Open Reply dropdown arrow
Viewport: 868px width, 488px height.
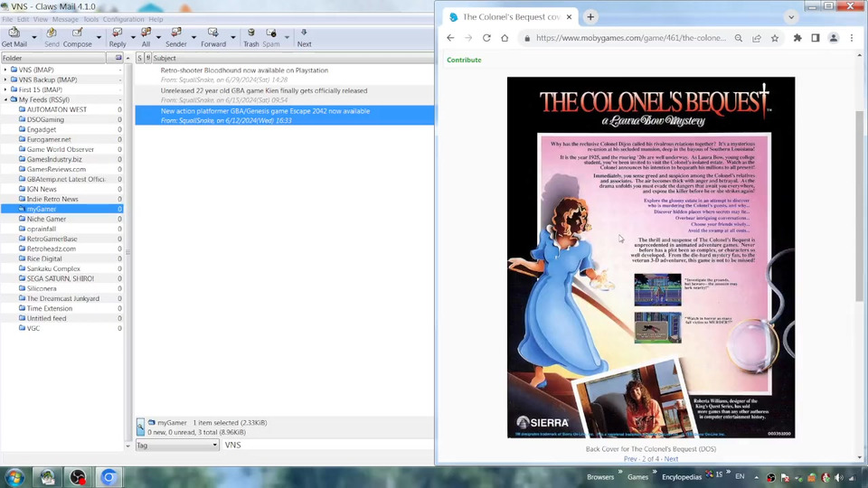click(133, 38)
